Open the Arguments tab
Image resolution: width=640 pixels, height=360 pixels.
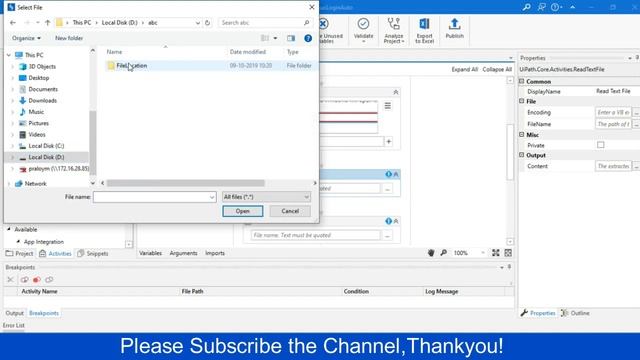183,253
